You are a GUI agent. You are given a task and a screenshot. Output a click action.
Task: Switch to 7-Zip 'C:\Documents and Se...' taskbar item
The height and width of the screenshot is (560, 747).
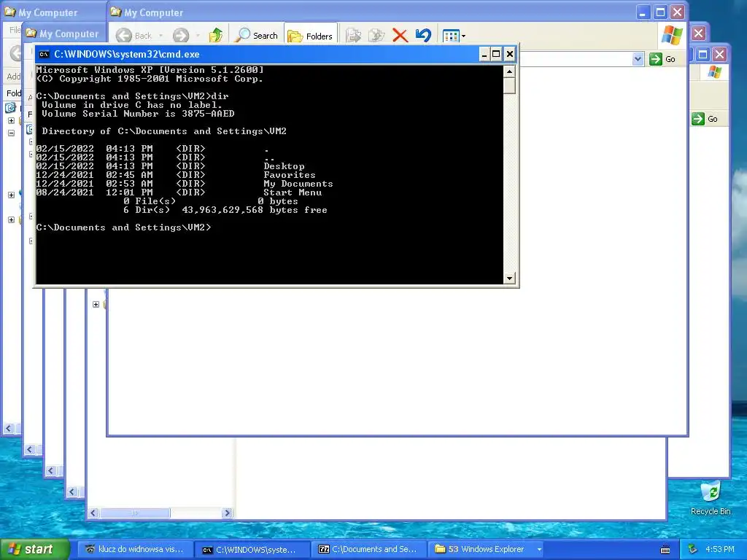pos(370,549)
